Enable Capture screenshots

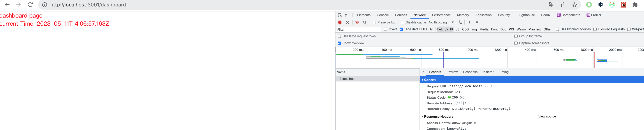click(516, 43)
